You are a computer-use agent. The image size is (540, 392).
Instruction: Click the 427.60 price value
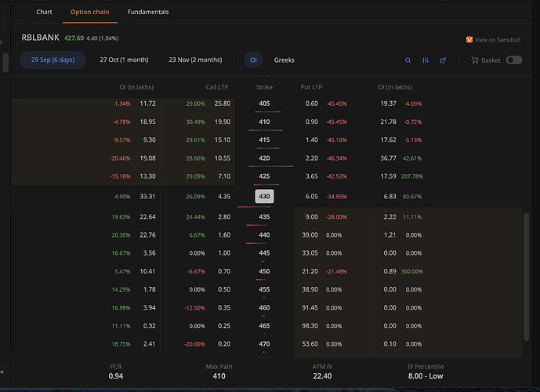coord(74,38)
